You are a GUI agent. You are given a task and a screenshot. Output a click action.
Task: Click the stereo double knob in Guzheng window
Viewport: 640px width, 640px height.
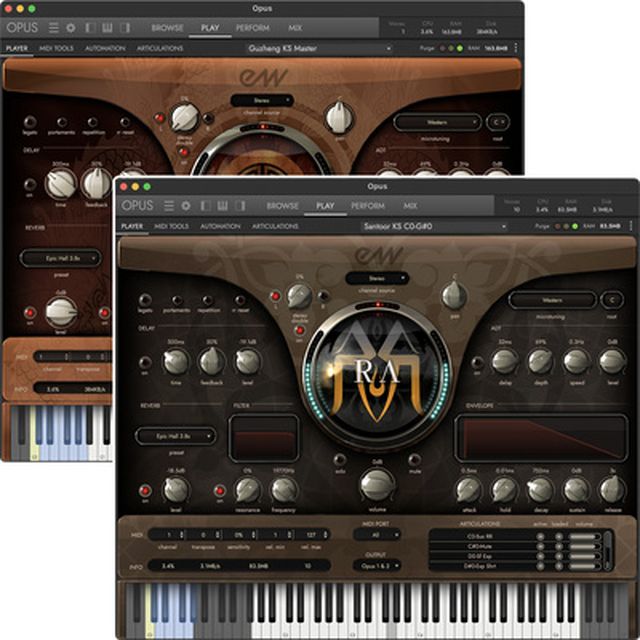pos(184,118)
